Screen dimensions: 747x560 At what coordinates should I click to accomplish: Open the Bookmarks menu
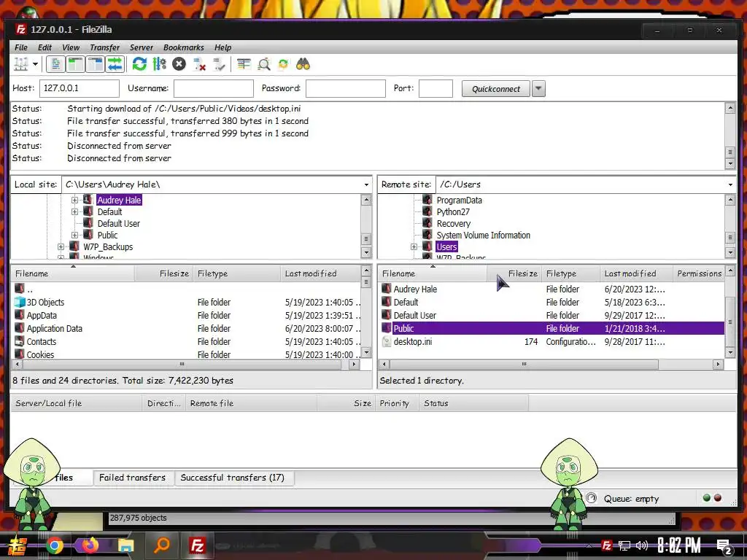point(183,47)
